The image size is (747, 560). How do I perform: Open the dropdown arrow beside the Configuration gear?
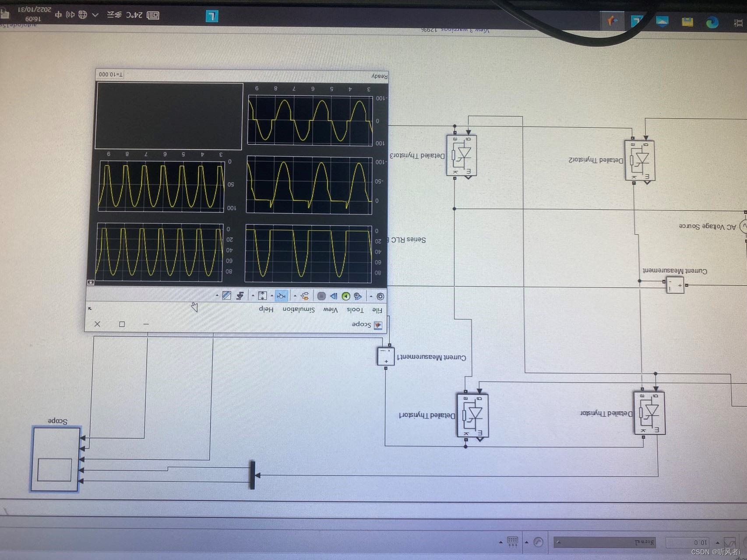(x=371, y=296)
